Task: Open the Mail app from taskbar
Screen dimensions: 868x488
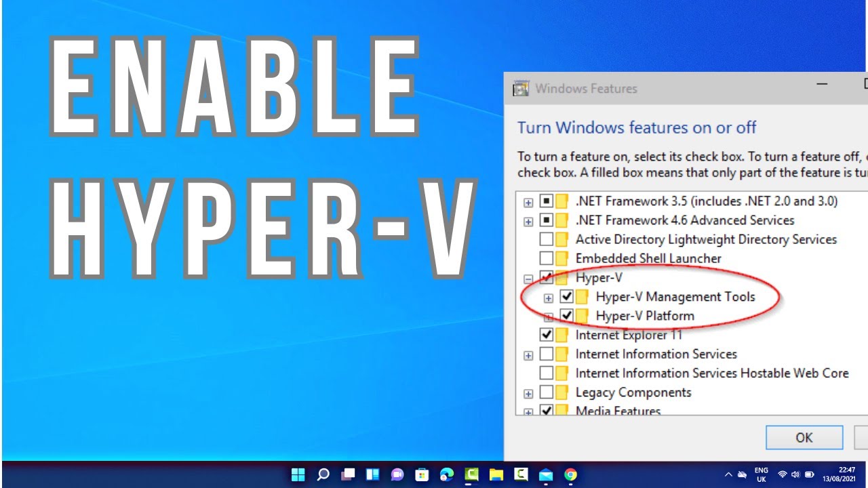Action: coord(546,474)
